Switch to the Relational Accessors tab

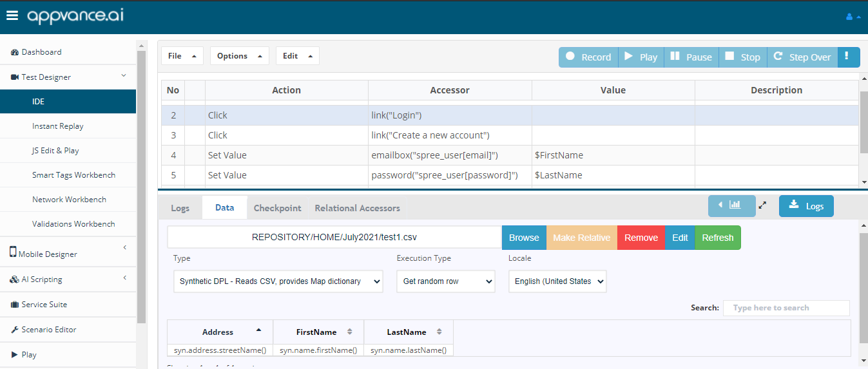click(x=357, y=208)
